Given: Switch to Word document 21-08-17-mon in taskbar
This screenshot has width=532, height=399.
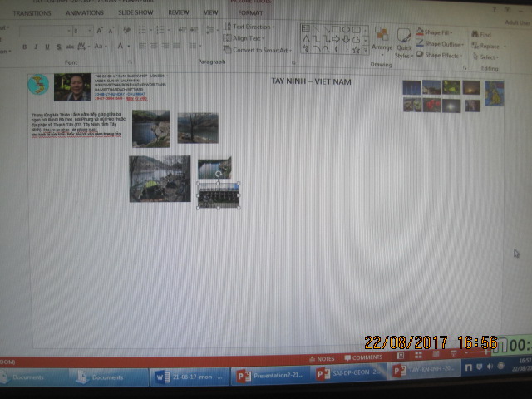Looking at the screenshot, I should pyautogui.click(x=190, y=377).
